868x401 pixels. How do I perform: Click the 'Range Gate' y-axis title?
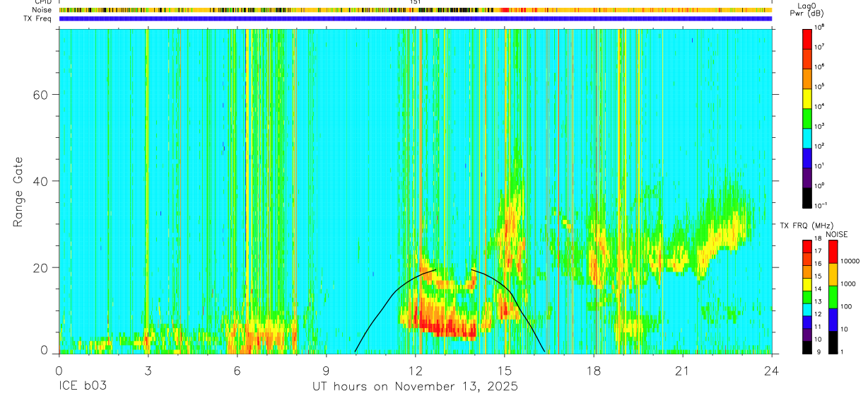(18, 192)
